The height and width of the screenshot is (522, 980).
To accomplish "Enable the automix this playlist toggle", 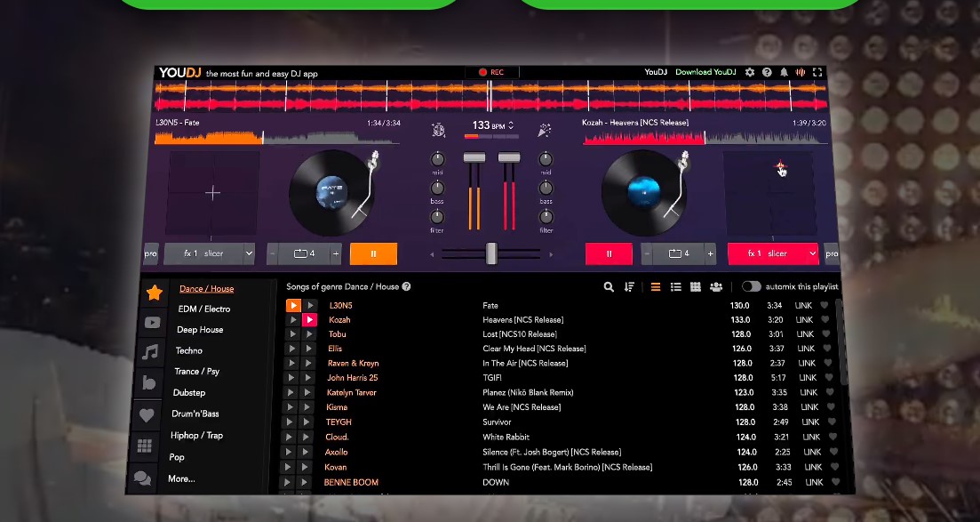I will tap(752, 286).
